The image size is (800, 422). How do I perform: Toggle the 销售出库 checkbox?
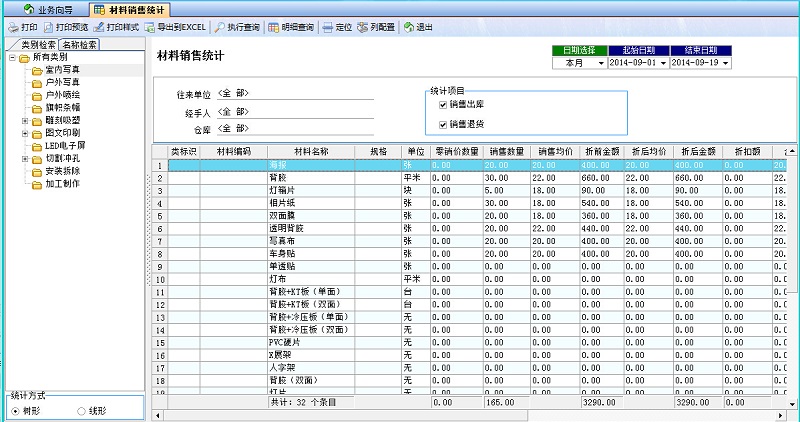coord(442,104)
